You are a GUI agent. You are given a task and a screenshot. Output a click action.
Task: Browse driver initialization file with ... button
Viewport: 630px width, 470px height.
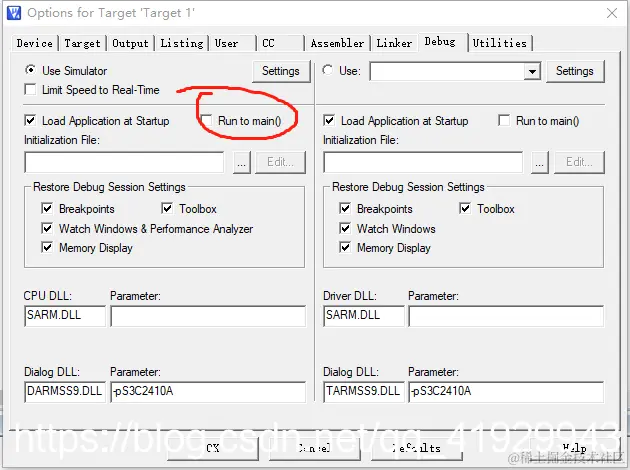[540, 162]
